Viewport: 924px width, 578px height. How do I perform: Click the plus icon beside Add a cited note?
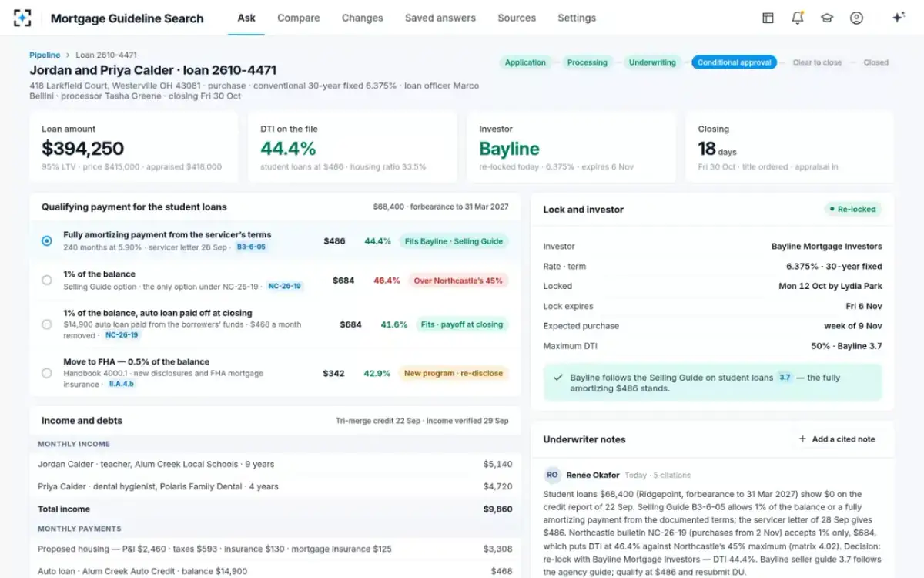[802, 439]
